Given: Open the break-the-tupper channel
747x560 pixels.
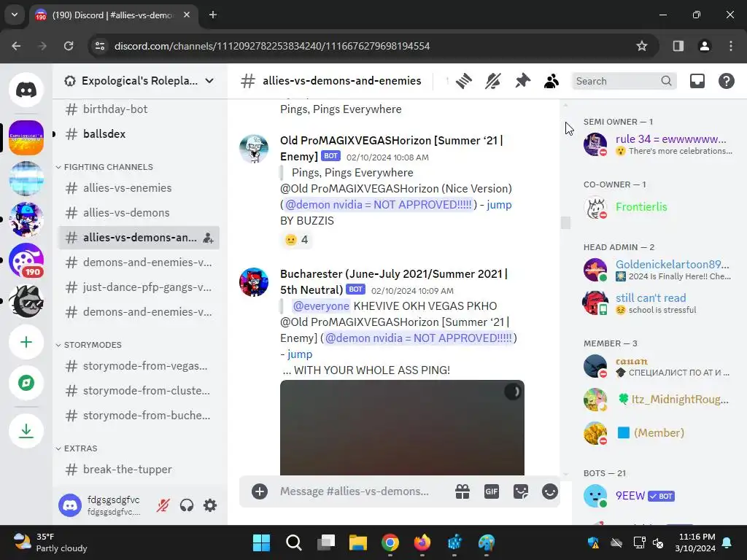Looking at the screenshot, I should coord(138,470).
